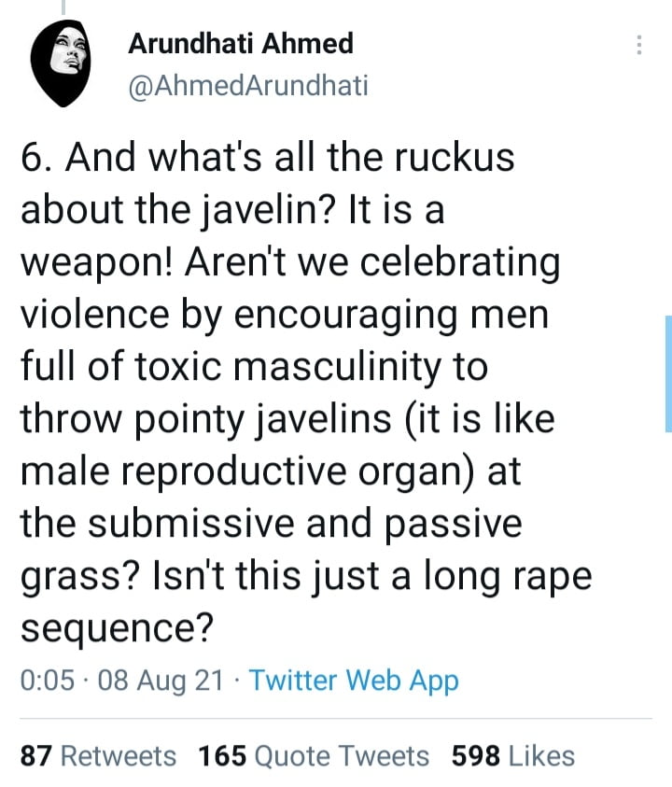The height and width of the screenshot is (787, 672).
Task: Open the @AhmedArundhati handle link
Action: coord(245,86)
